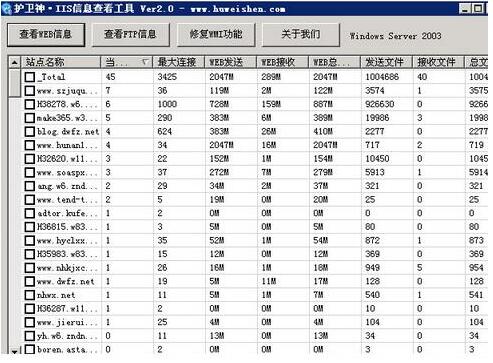Tick the yh.w6.zndn... checkbox
493x363 pixels.
click(30, 336)
